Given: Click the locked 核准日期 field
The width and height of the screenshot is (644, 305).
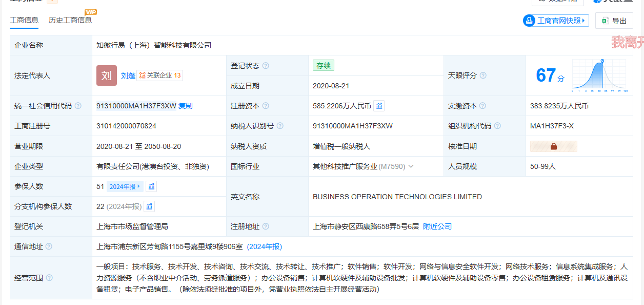Looking at the screenshot, I should coord(553,146).
